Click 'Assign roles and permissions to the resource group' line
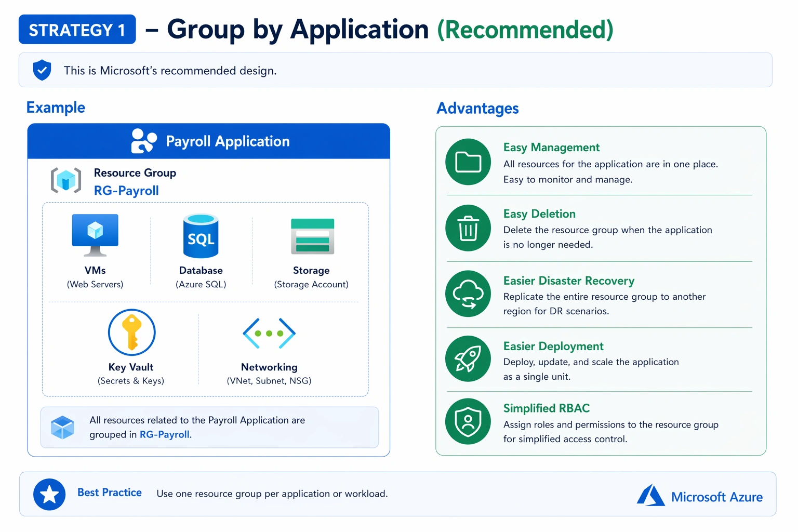 click(x=611, y=425)
